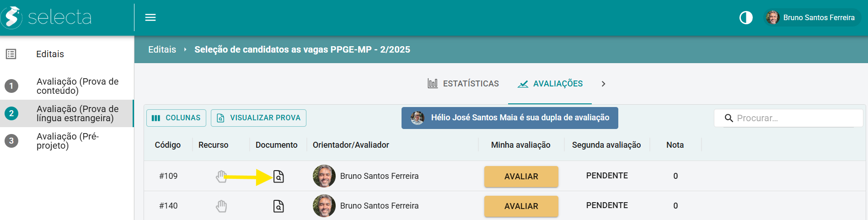Image resolution: width=868 pixels, height=220 pixels.
Task: Expand more tabs with the right chevron
Action: point(603,84)
